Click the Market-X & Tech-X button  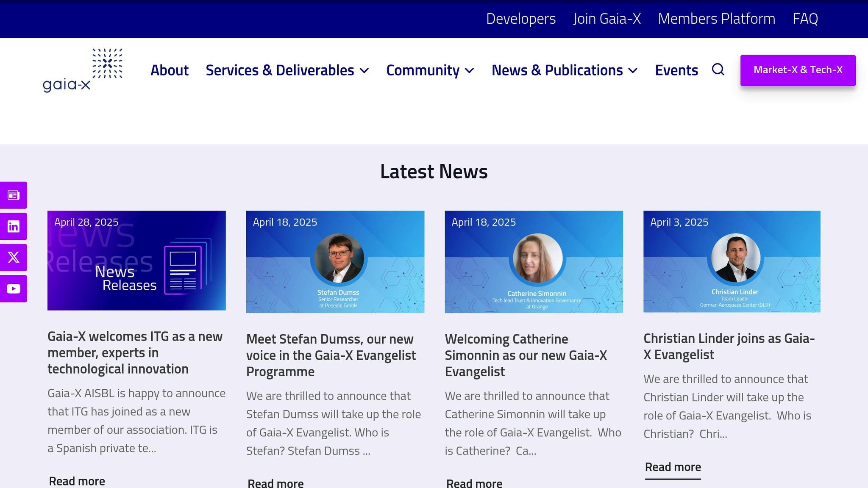click(x=798, y=70)
